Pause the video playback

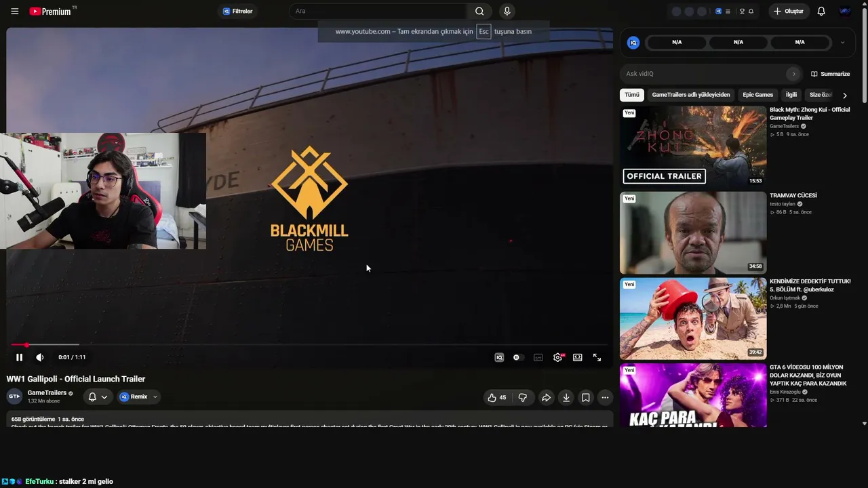click(x=19, y=357)
